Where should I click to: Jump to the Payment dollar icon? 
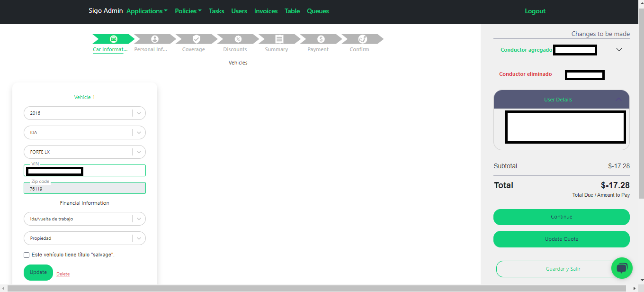coord(321,39)
